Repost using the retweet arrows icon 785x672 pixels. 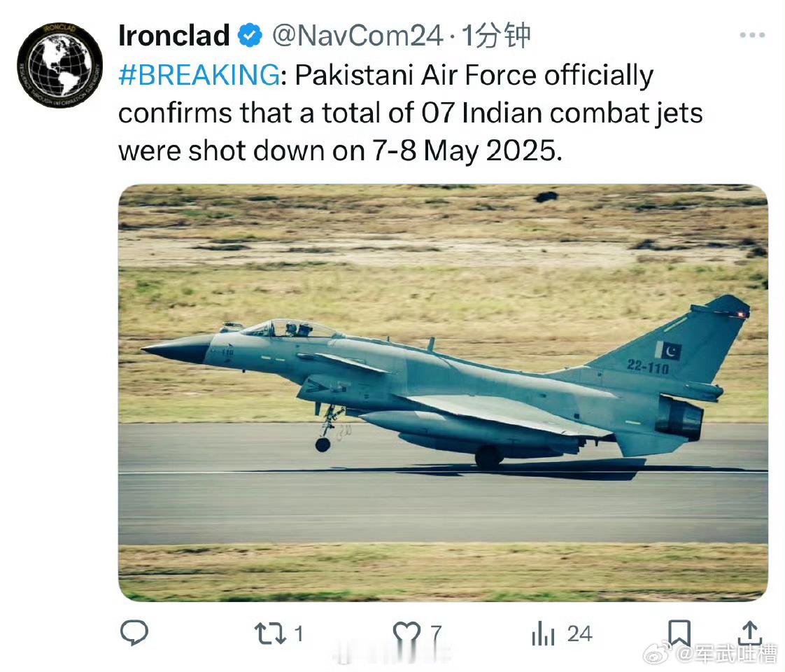point(270,633)
